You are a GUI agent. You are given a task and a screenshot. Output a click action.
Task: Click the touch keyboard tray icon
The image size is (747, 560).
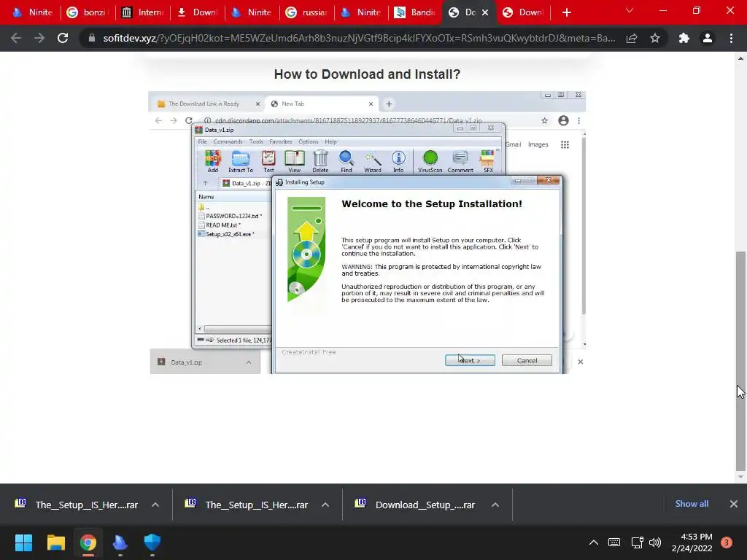614,542
